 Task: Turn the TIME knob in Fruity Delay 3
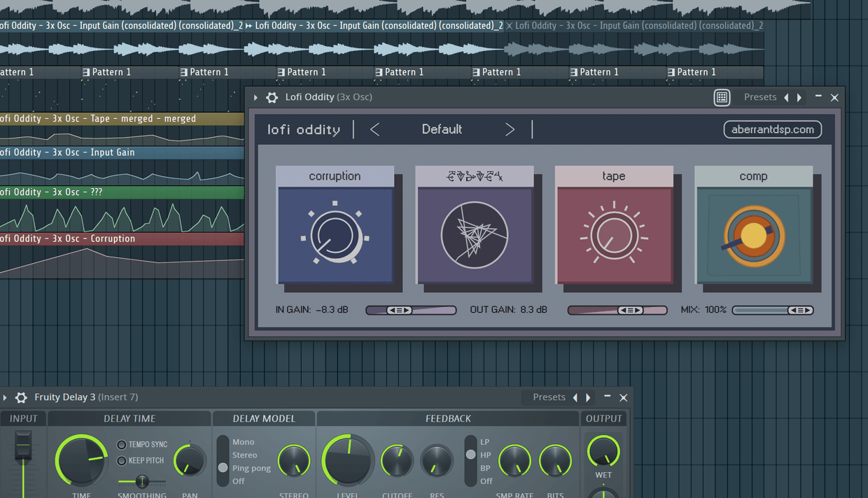click(81, 460)
